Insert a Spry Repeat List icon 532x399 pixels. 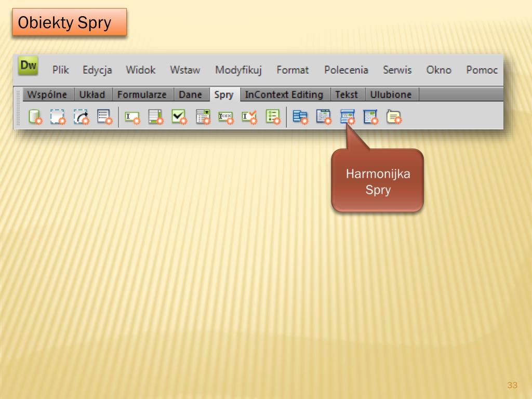[104, 117]
